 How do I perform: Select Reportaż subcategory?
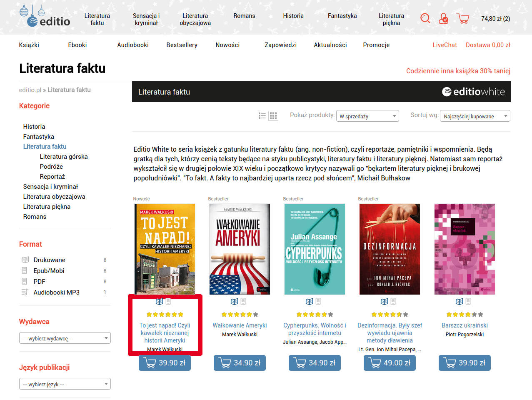coord(52,177)
